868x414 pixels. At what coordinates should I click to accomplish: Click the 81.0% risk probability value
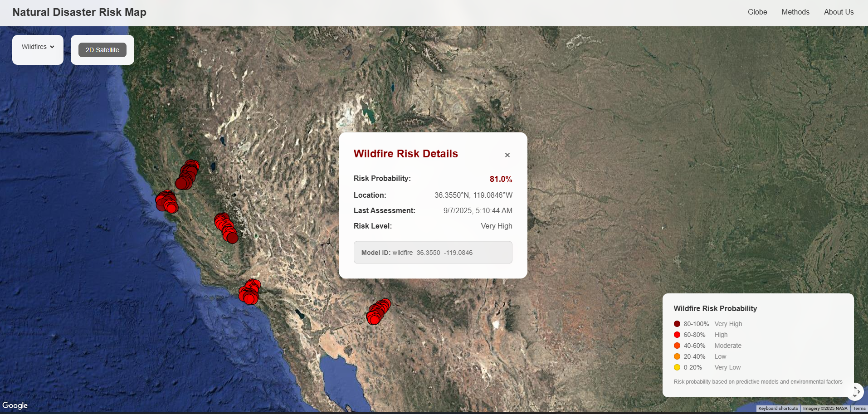pos(501,179)
